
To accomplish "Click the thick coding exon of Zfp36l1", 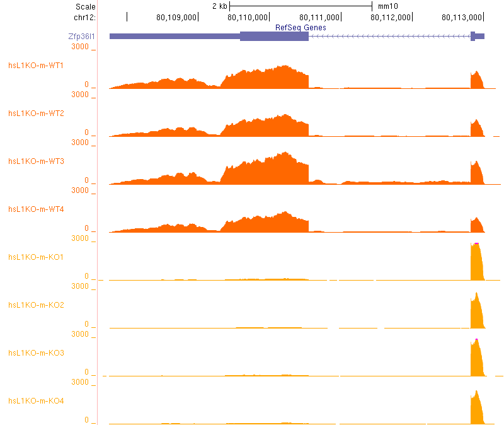I will tap(274, 37).
